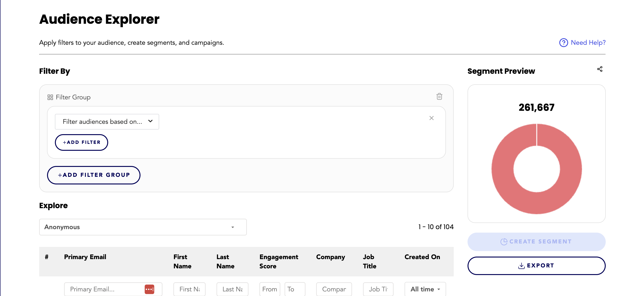Click the red password manager icon in Primary Email field
Image resolution: width=644 pixels, height=296 pixels.
tap(149, 289)
